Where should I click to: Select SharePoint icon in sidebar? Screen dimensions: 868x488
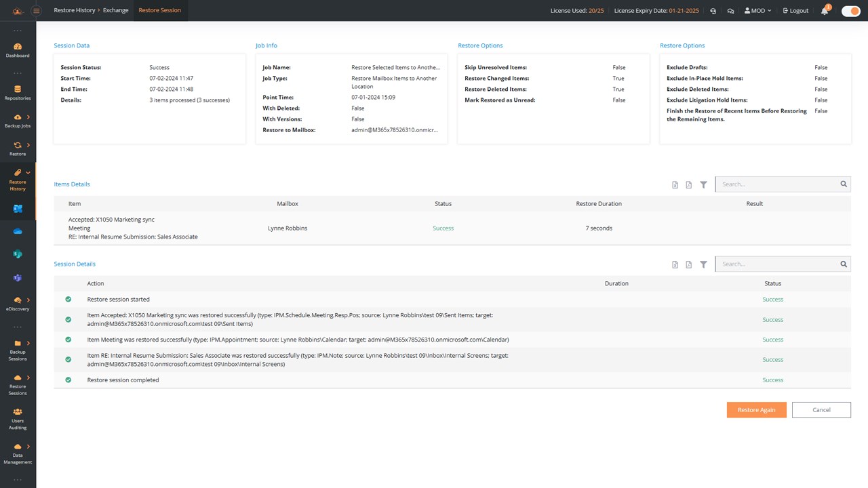pyautogui.click(x=18, y=254)
